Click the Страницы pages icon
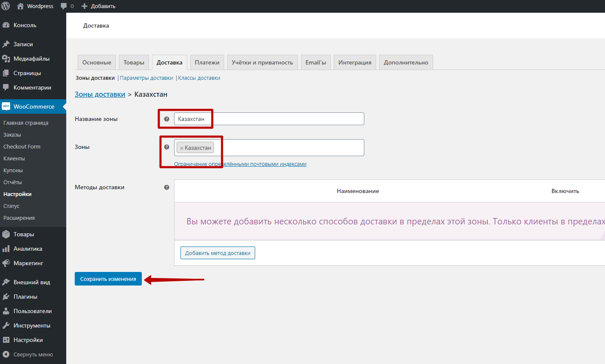Image resolution: width=605 pixels, height=364 pixels. tap(6, 73)
